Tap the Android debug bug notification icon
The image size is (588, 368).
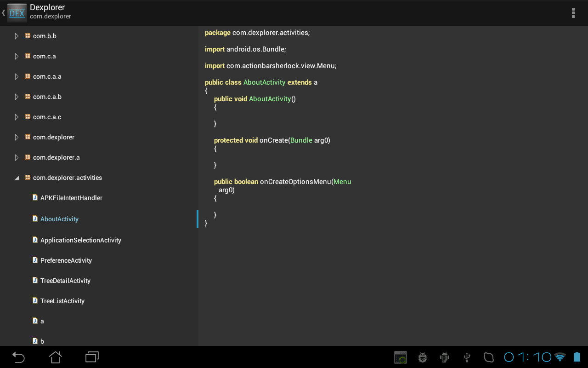[x=423, y=357]
